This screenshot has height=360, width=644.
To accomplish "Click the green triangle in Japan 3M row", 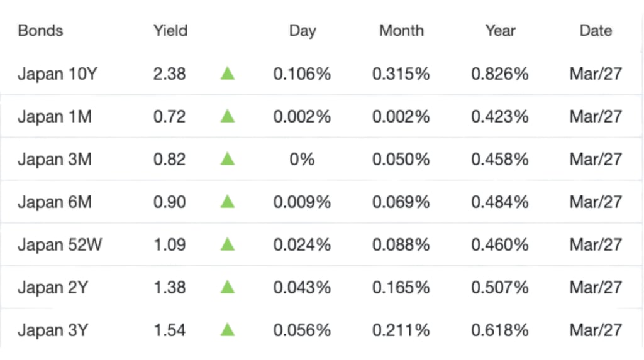I will pos(228,160).
